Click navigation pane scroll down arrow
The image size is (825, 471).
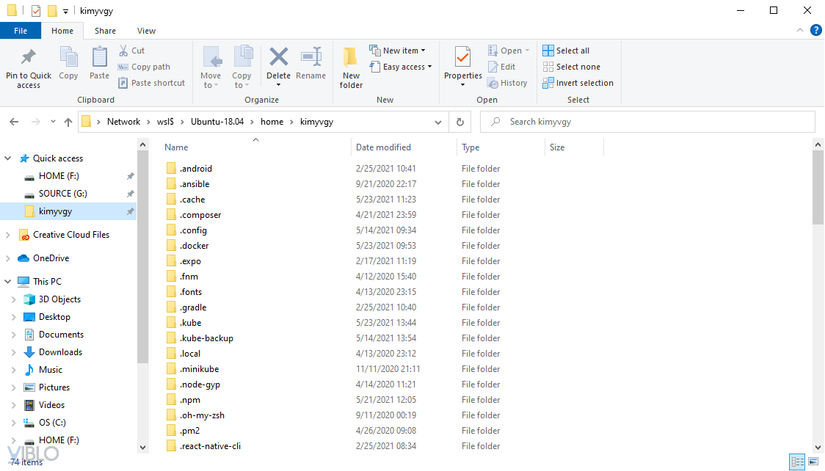click(x=143, y=447)
